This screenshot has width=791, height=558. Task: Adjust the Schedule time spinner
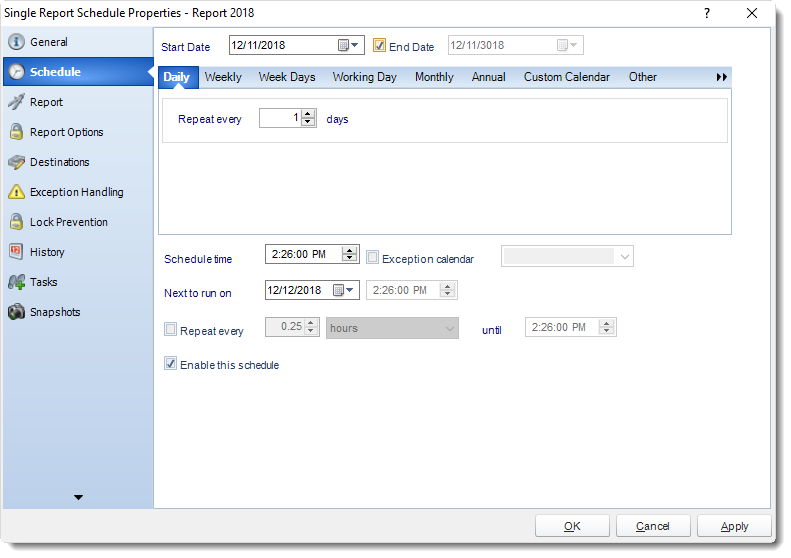(x=349, y=254)
